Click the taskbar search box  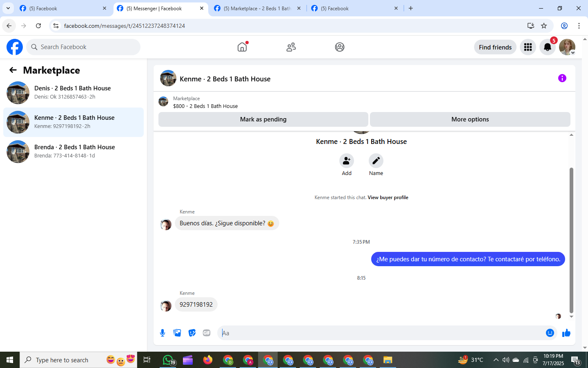click(x=78, y=360)
